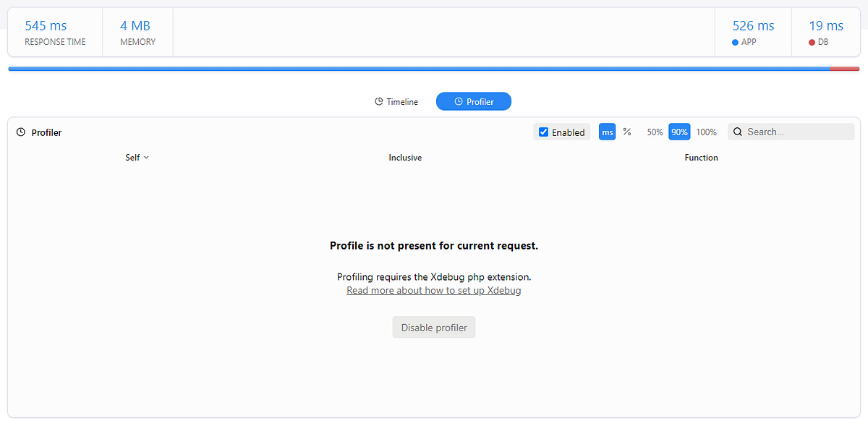Click the magnifier icon in the search box
This screenshot has height=421, width=868.
coord(738,132)
